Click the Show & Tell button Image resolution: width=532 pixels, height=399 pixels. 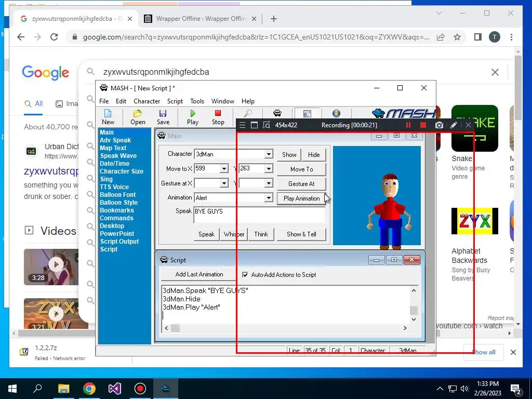pos(301,234)
